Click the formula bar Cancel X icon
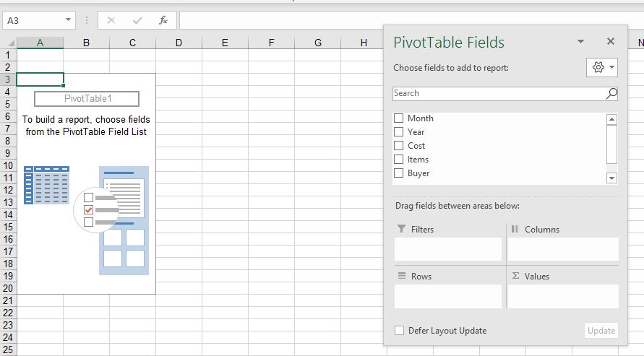 111,20
